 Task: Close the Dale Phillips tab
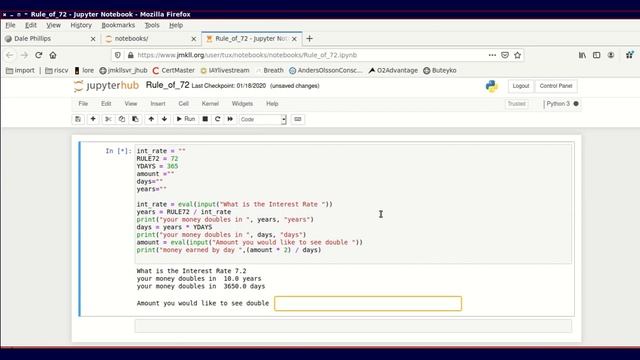(93, 39)
